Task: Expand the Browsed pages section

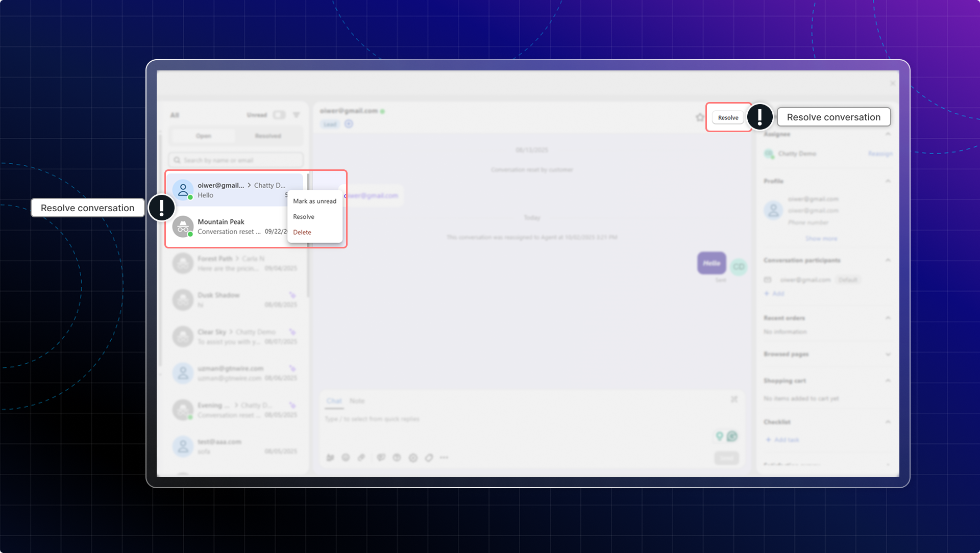Action: pyautogui.click(x=888, y=354)
